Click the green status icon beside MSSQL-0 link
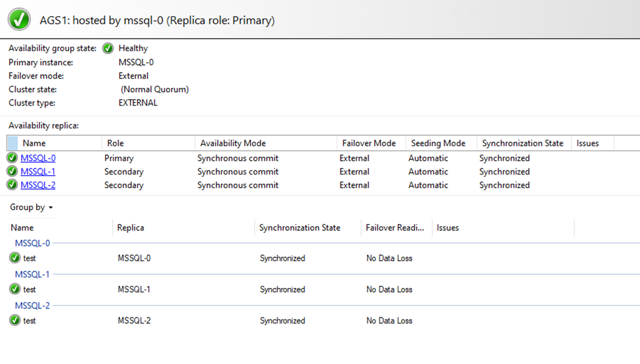The image size is (640, 364). click(x=12, y=158)
